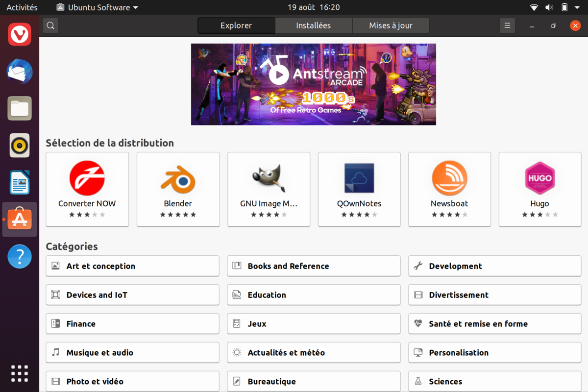
Task: Launch Vivaldi browser from the dock
Action: (x=20, y=34)
